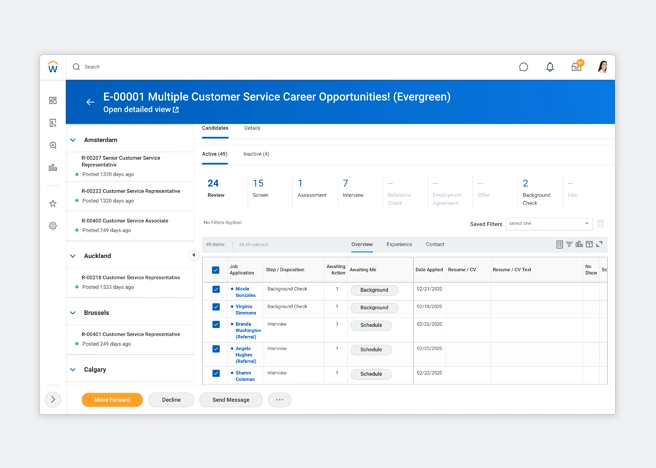Click the chart icon in table toolbar

579,244
